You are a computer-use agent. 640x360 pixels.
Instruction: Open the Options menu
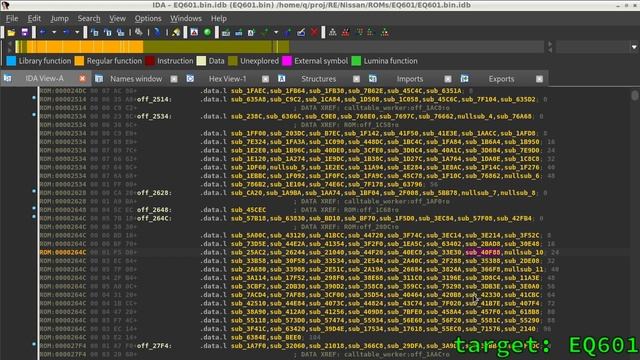click(x=148, y=18)
